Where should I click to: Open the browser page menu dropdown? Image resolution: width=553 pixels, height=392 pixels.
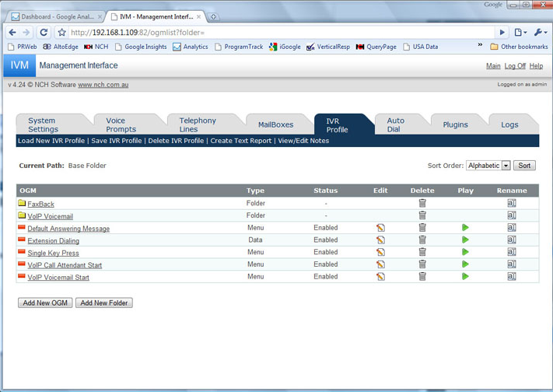(520, 33)
